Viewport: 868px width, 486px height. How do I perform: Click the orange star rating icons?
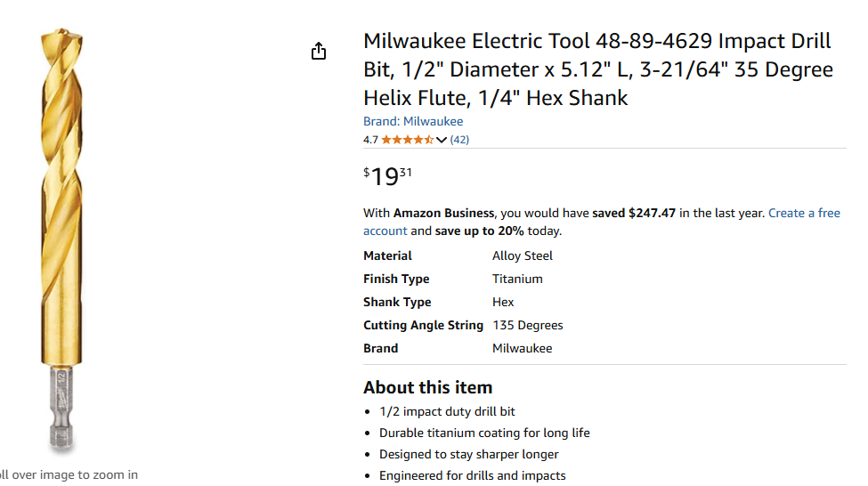click(x=408, y=140)
